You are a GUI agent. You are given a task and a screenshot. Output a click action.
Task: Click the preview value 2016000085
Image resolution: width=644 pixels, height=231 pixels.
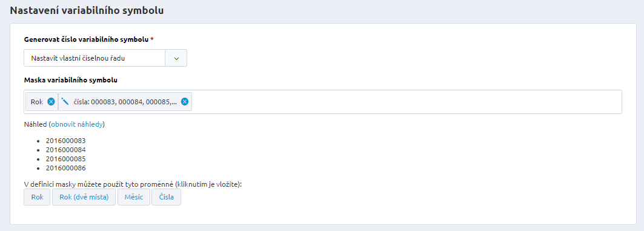(65, 159)
